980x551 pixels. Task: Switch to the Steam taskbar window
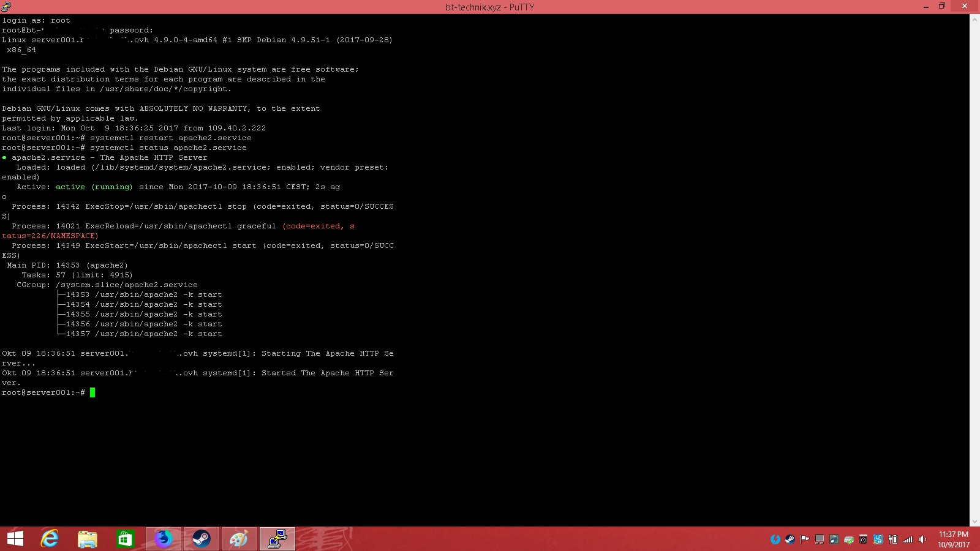[x=202, y=539]
